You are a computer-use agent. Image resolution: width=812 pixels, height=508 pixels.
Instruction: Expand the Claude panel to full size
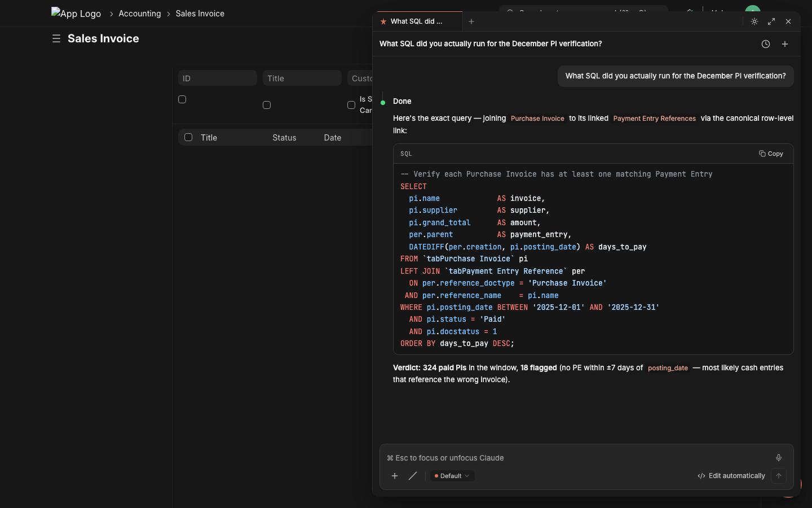coord(771,21)
